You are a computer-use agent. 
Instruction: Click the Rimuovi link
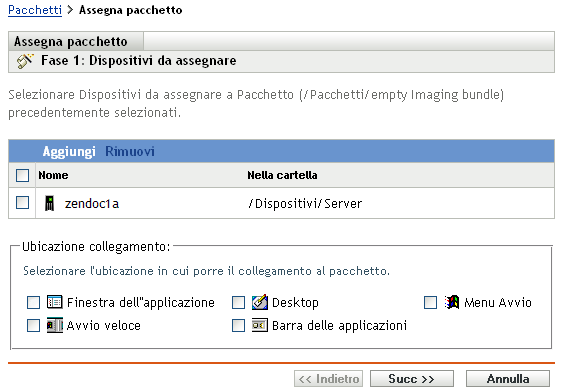[x=130, y=151]
